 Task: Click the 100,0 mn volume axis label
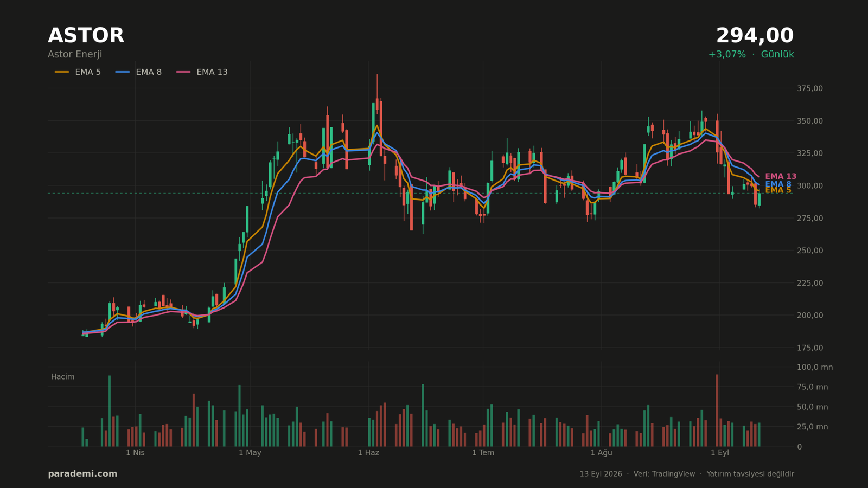coord(814,367)
